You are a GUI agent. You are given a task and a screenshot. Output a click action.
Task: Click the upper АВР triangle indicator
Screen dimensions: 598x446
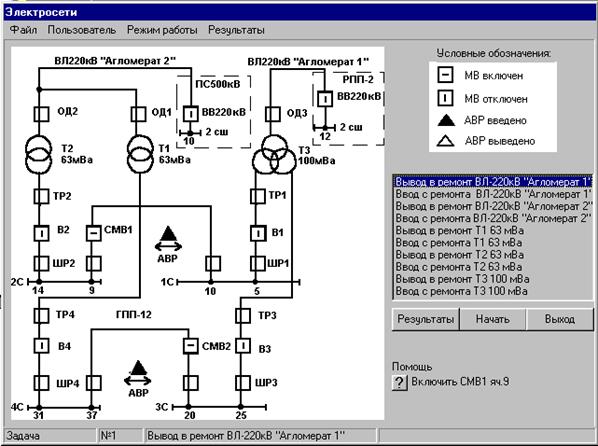point(168,233)
